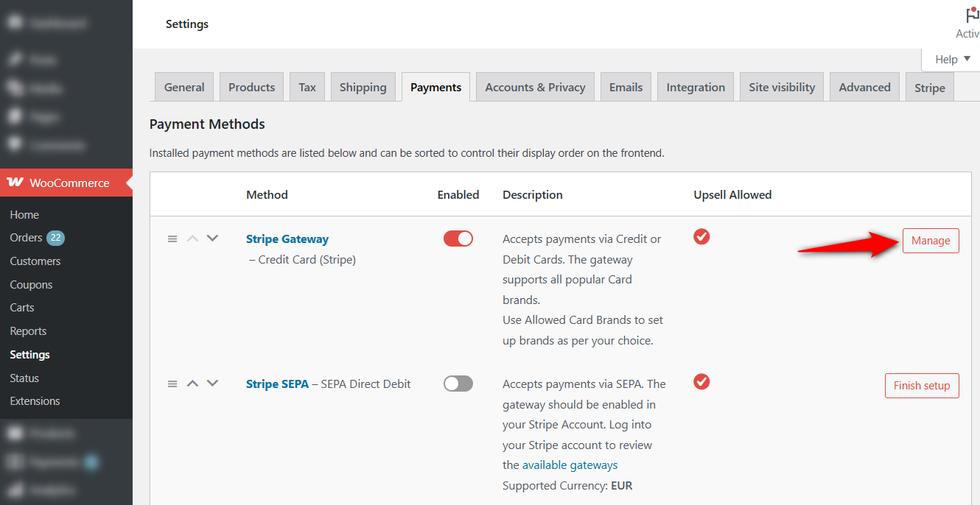The width and height of the screenshot is (980, 505).
Task: Click the Stripe SEPA upsell allowed checkmark
Action: point(701,381)
